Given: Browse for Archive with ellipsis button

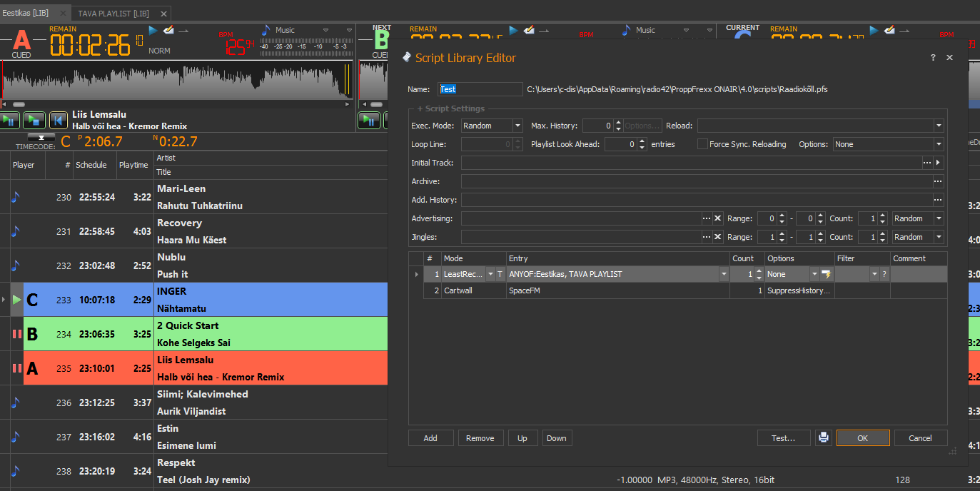Looking at the screenshot, I should coord(938,181).
